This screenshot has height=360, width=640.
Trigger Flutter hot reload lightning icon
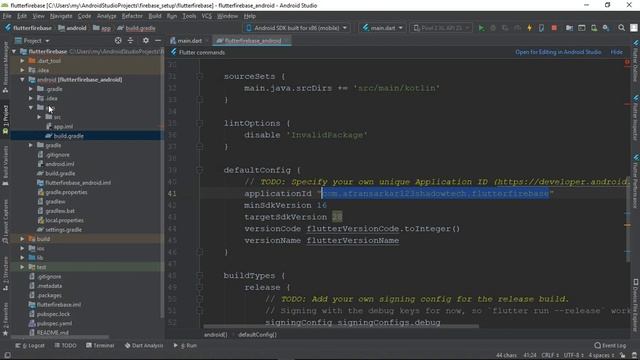tap(529, 28)
